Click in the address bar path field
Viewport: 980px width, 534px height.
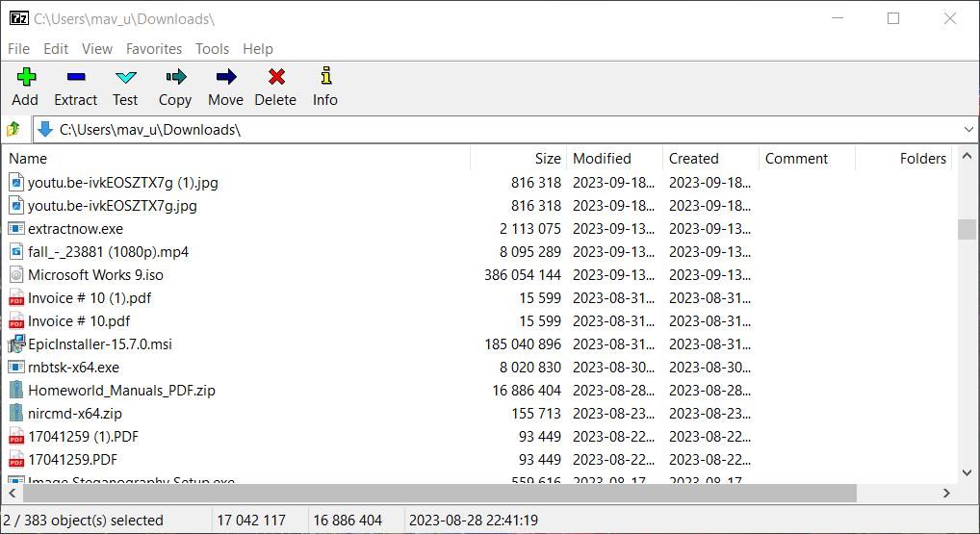pyautogui.click(x=481, y=129)
